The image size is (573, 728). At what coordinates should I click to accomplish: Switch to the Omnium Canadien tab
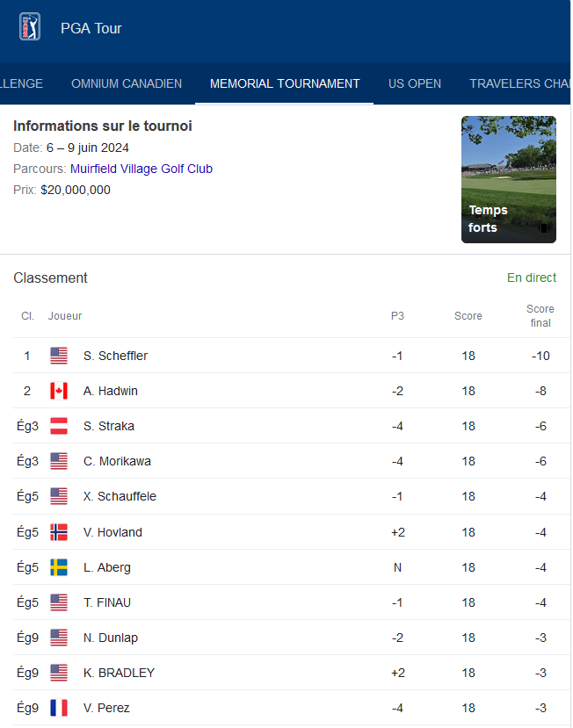click(x=127, y=83)
